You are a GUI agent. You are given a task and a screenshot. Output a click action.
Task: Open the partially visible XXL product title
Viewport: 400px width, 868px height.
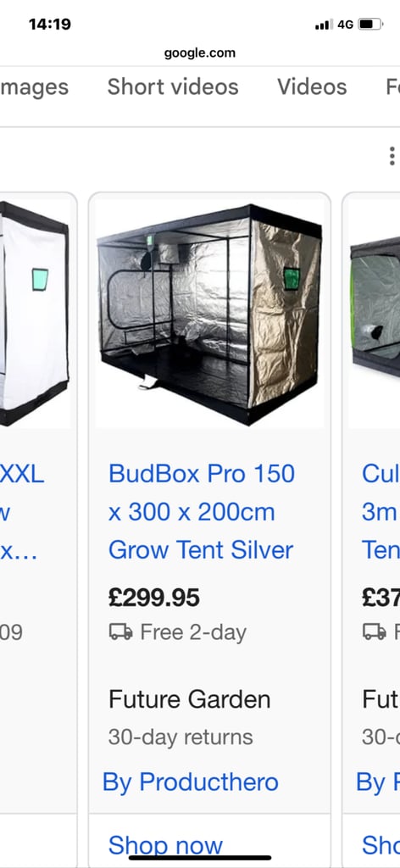pos(21,512)
